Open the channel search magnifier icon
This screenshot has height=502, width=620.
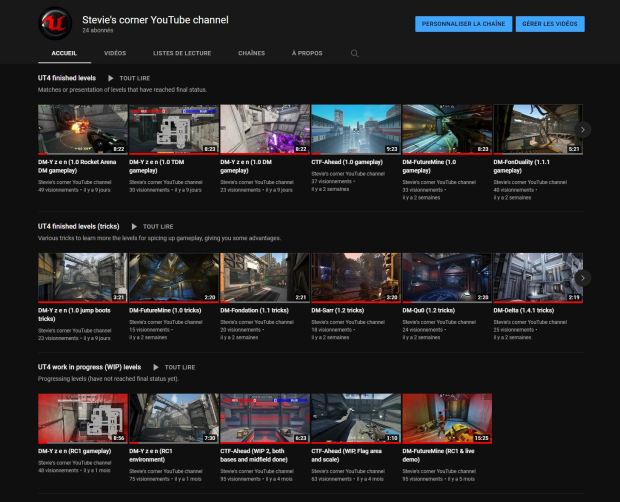pyautogui.click(x=354, y=53)
